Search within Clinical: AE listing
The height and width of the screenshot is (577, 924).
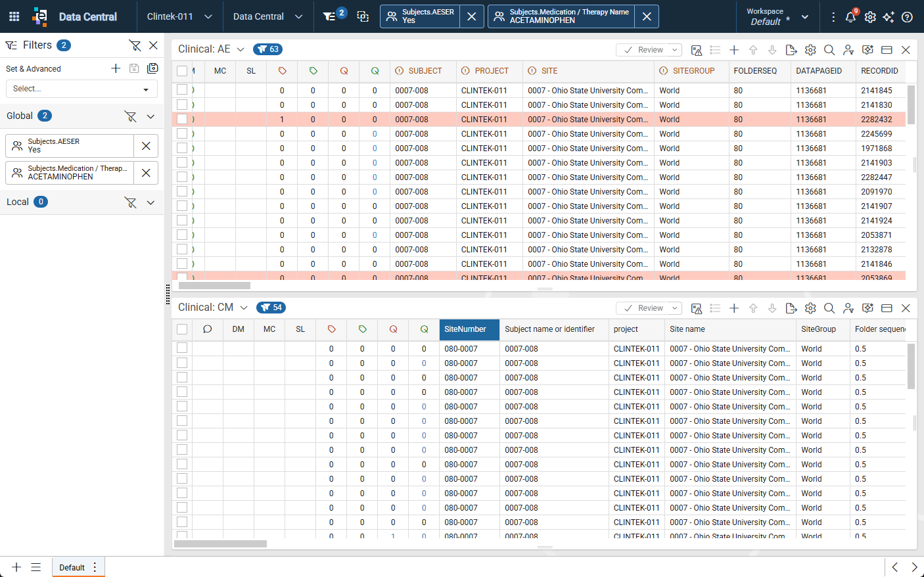pos(829,50)
